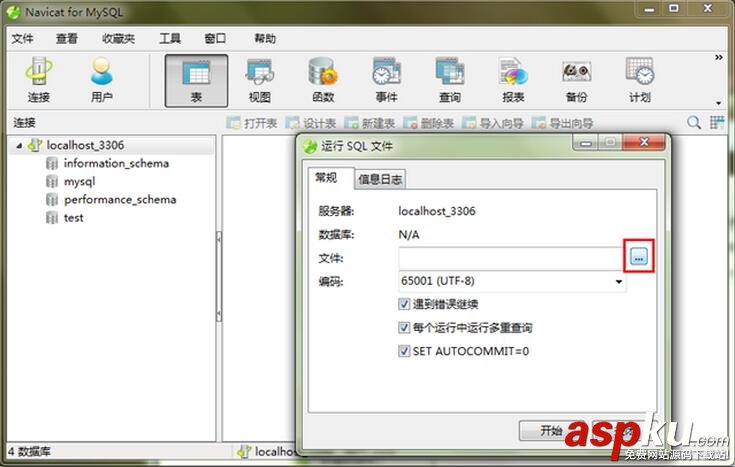Click the 开始 start button
The width and height of the screenshot is (735, 467).
click(552, 430)
